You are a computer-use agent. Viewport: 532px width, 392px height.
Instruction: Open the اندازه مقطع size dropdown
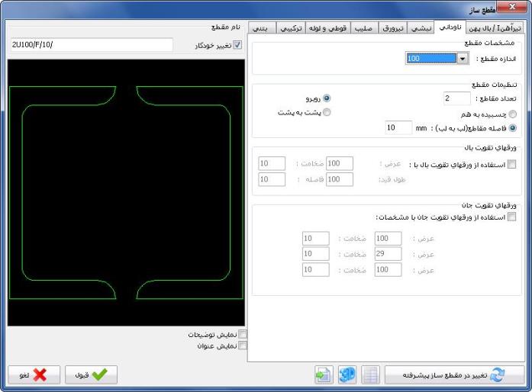(462, 59)
